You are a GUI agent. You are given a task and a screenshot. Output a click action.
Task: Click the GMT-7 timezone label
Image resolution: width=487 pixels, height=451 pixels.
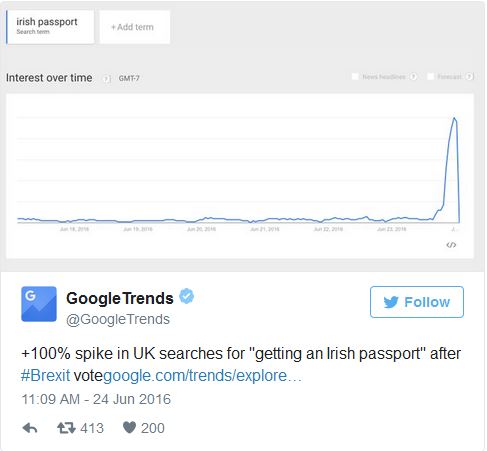(x=129, y=79)
